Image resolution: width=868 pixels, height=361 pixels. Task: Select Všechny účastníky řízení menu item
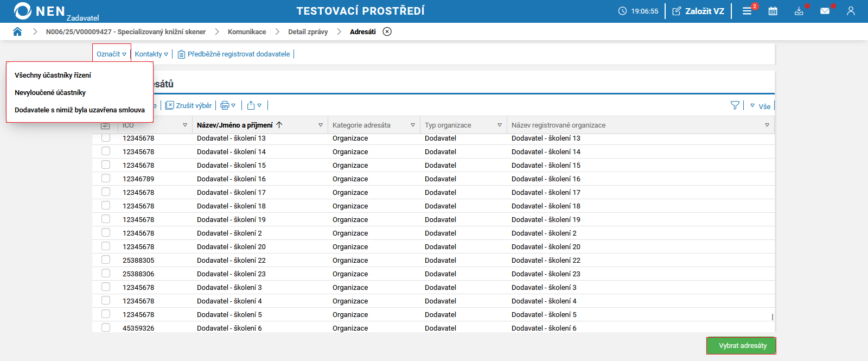pyautogui.click(x=53, y=75)
